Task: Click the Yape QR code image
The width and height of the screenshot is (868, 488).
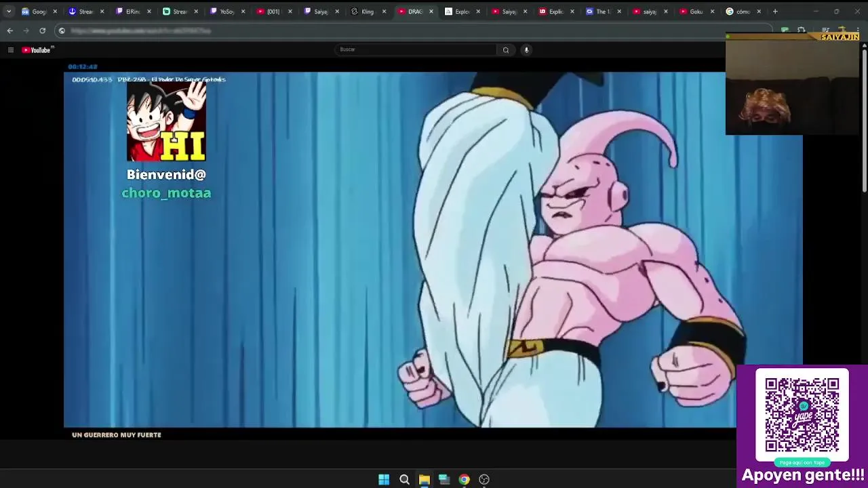Action: tap(802, 415)
